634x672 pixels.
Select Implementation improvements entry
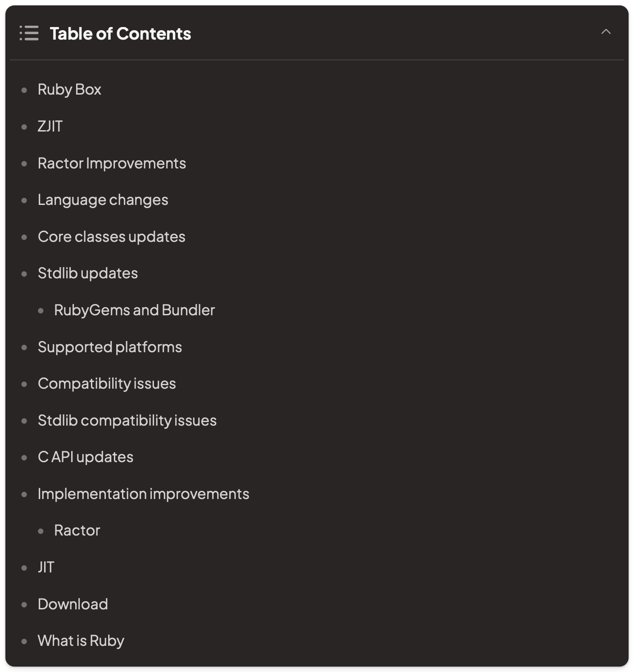(x=143, y=494)
